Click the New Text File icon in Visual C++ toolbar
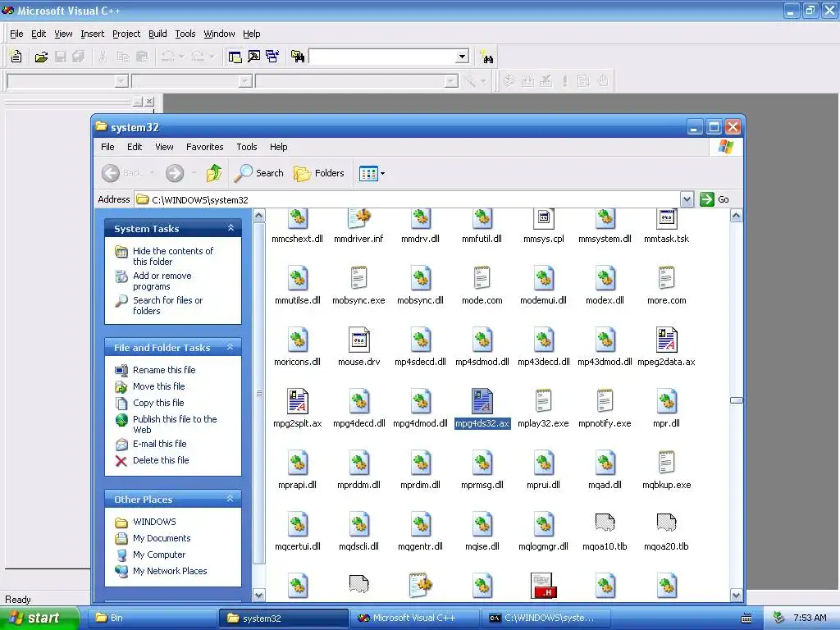Screen dimensions: 840x630 pyautogui.click(x=16, y=57)
